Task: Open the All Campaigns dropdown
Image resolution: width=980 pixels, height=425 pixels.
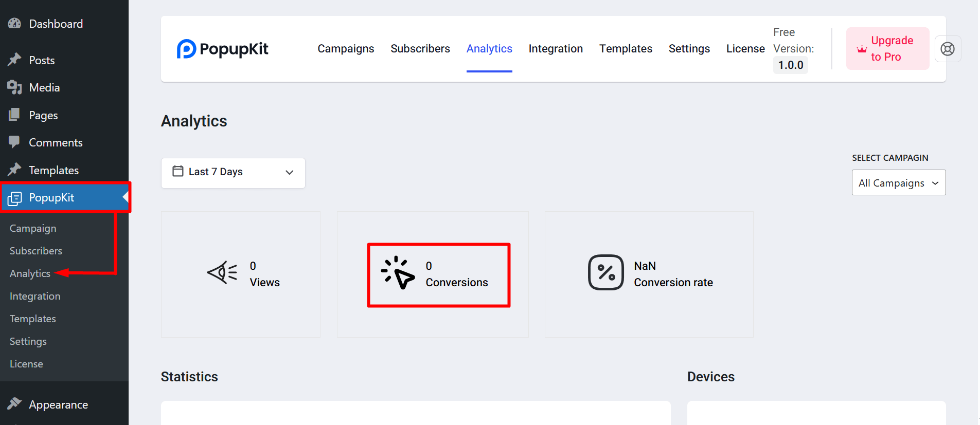Action: coord(898,183)
